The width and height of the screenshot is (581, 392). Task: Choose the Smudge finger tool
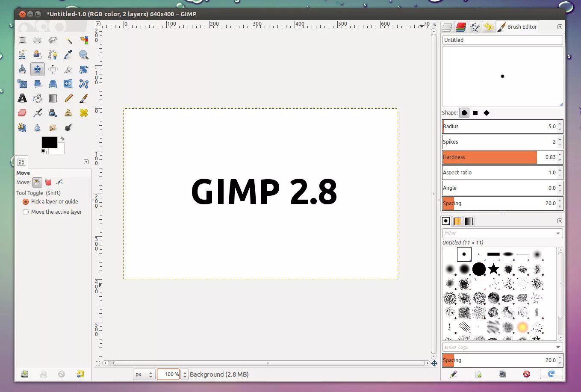tap(53, 127)
